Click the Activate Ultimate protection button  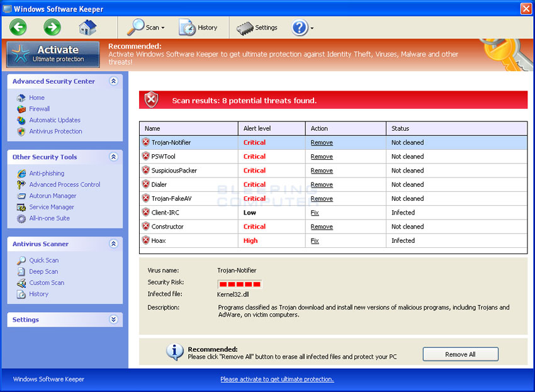(x=53, y=54)
